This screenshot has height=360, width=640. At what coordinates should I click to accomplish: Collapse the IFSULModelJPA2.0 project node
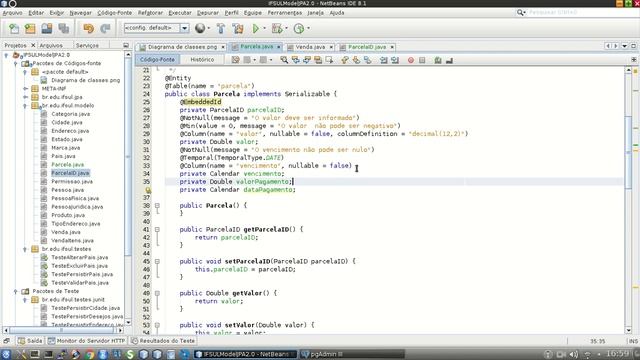(6, 55)
